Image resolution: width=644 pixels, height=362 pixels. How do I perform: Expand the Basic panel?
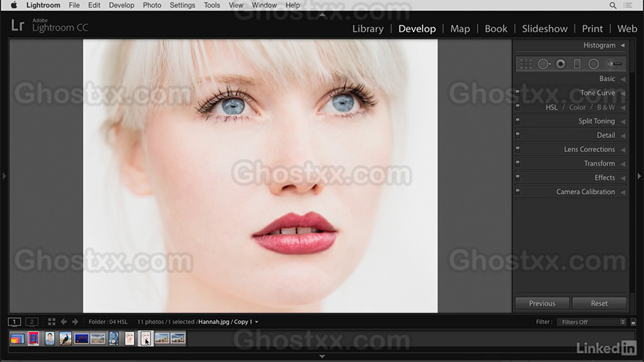(x=623, y=79)
